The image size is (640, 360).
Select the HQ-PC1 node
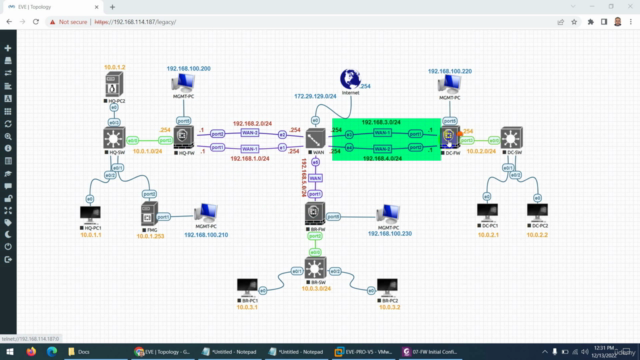coord(90,215)
